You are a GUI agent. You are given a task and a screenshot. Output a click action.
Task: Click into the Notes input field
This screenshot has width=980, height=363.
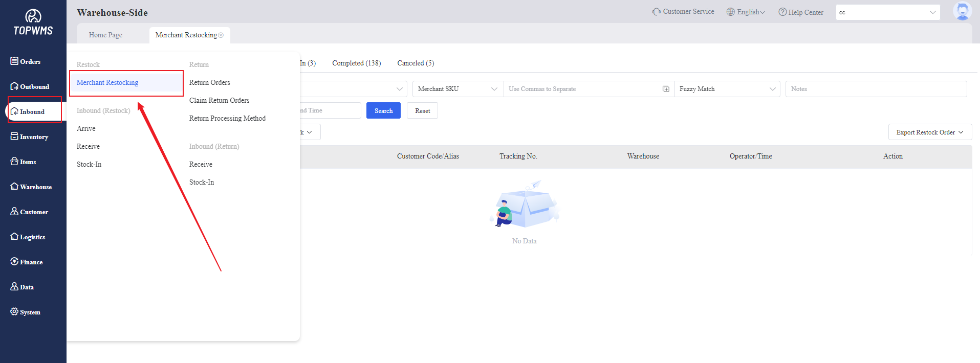876,89
